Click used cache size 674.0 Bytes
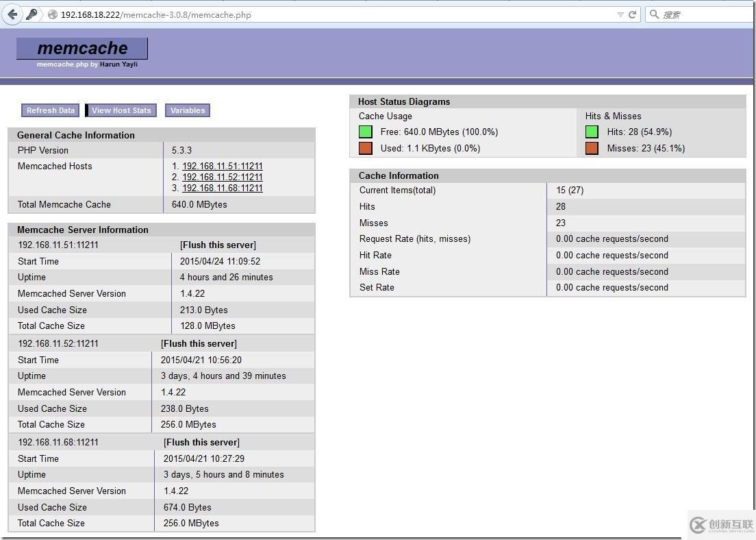 coord(187,508)
